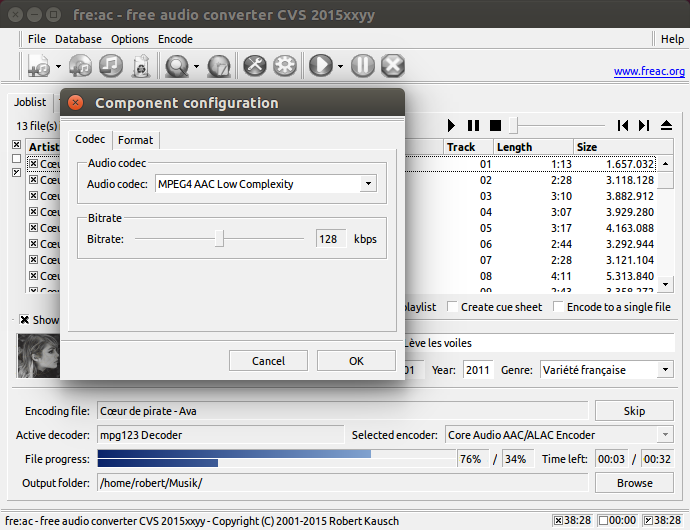This screenshot has height=530, width=690.
Task: Open the Genre dropdown list
Action: point(665,369)
